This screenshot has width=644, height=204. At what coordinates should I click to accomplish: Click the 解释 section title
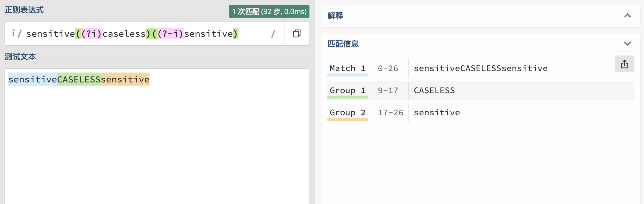tap(335, 16)
